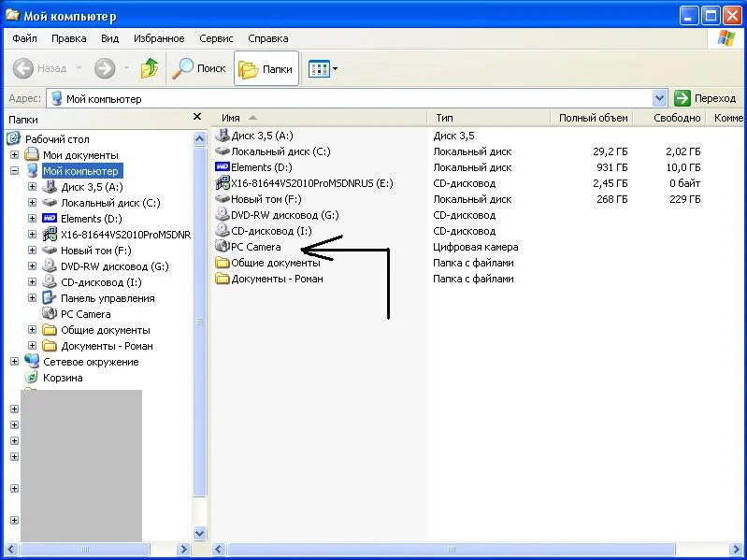Click Общие документы folder icon in tree
Viewport: 747px width, 560px height.
50,329
